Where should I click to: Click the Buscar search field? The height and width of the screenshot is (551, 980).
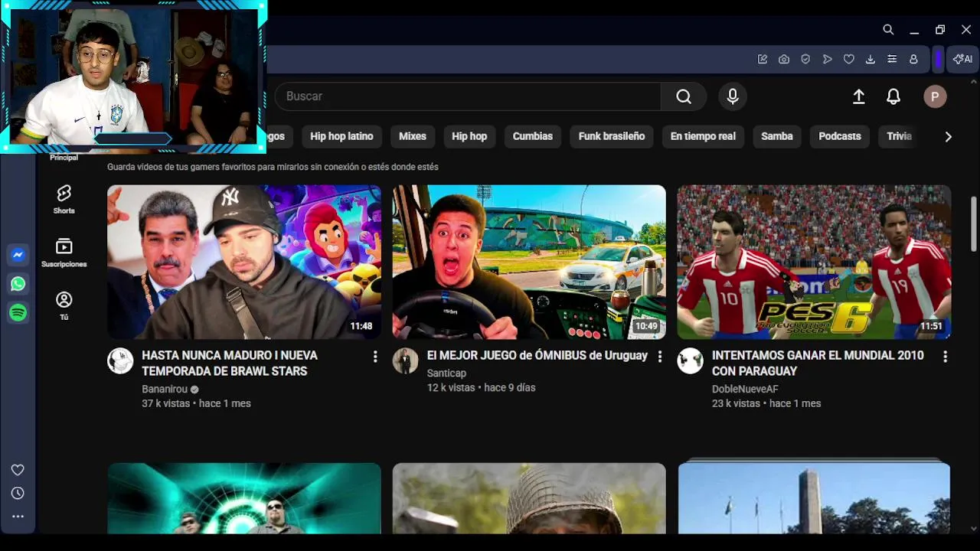[467, 96]
